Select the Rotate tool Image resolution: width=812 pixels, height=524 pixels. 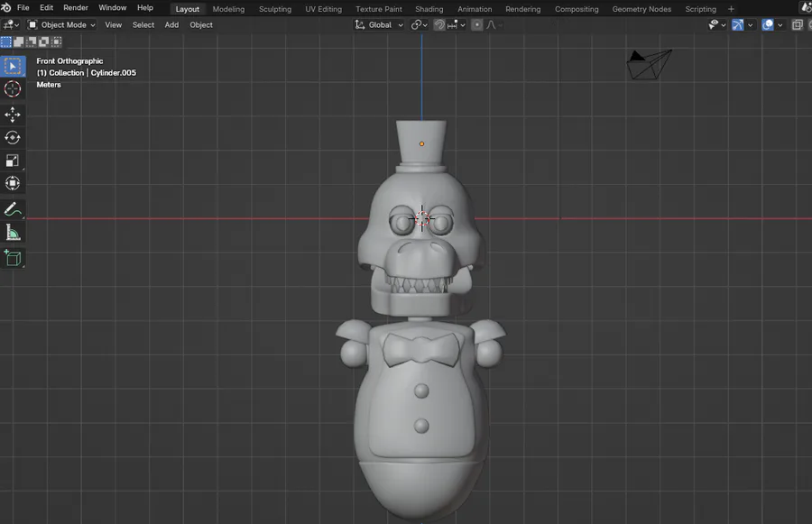pos(13,138)
